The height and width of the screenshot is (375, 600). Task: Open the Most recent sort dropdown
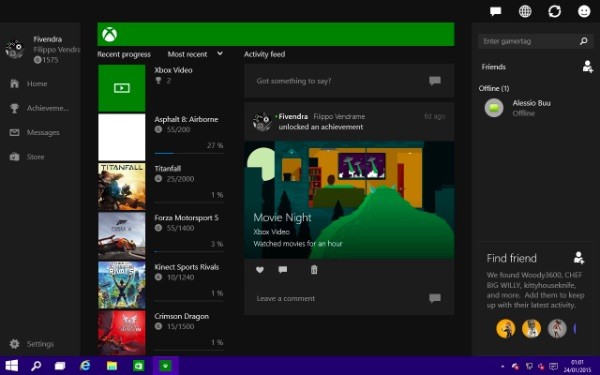195,54
